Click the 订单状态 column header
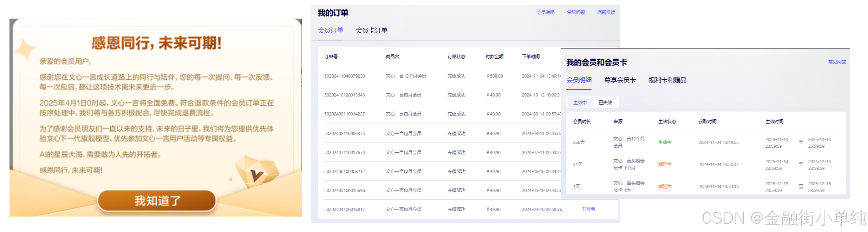This screenshot has width=868, height=232. point(456,57)
